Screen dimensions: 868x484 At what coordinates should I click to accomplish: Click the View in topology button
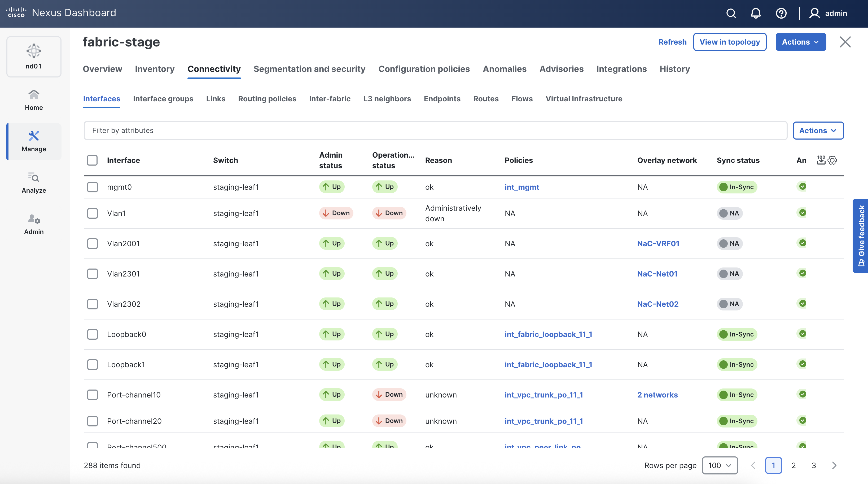730,42
